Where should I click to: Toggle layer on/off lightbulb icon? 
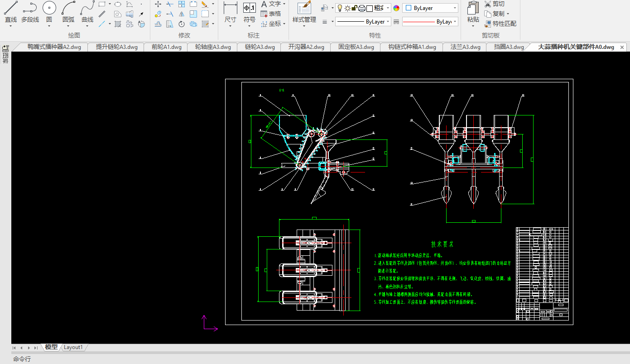pos(340,8)
